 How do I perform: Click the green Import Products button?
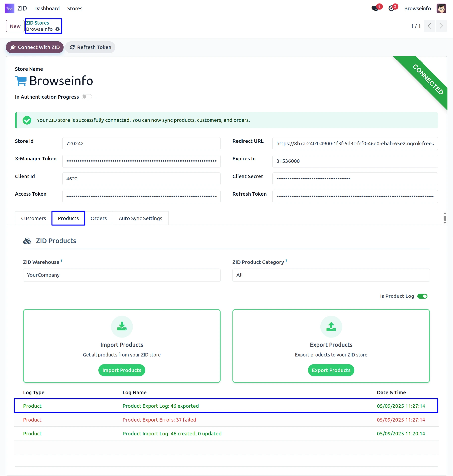(122, 370)
